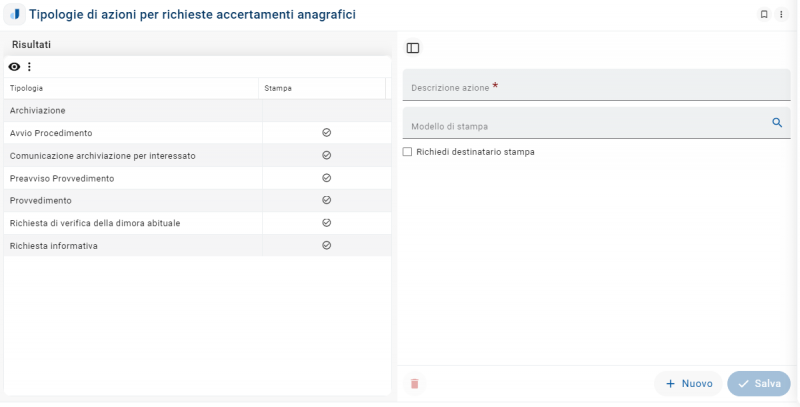
Task: Click the app logo beside the page title
Action: [x=16, y=15]
